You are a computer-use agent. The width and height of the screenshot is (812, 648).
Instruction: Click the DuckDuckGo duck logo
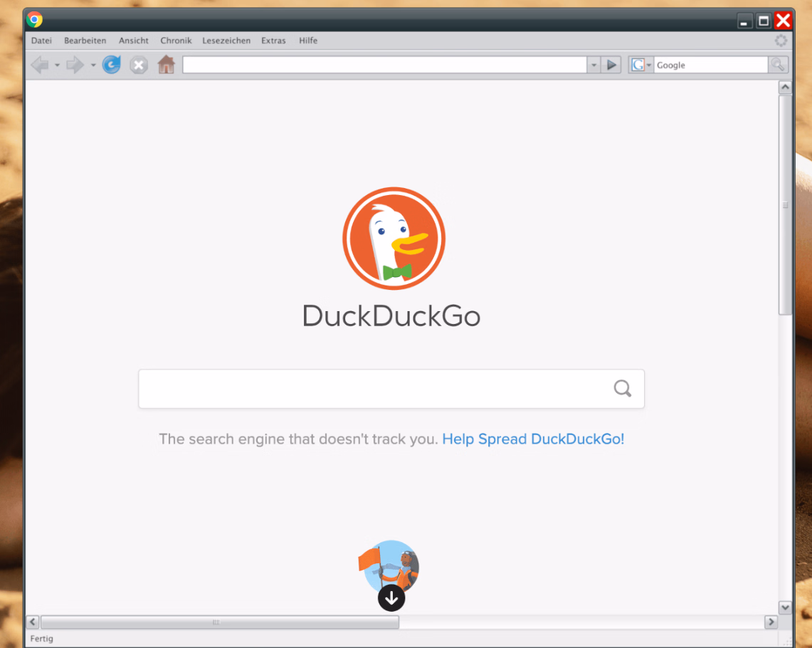393,239
